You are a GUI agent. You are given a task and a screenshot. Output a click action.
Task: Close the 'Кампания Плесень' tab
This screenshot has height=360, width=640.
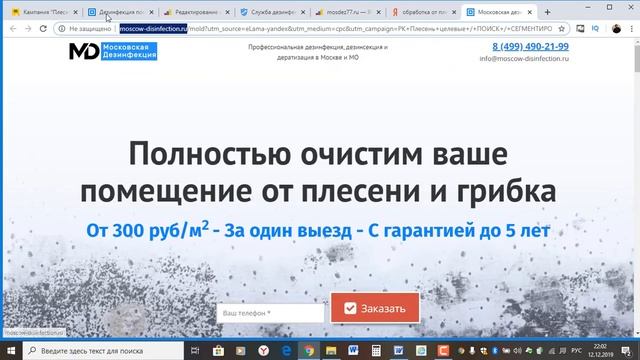(x=75, y=12)
